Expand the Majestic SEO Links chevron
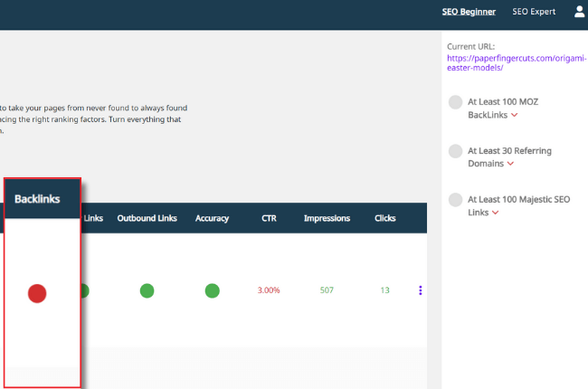Screen dimensions: 588x389 click(x=496, y=213)
